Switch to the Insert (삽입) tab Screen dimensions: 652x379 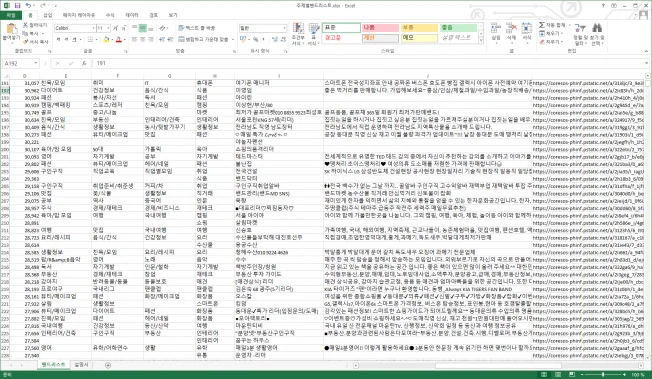[x=48, y=15]
